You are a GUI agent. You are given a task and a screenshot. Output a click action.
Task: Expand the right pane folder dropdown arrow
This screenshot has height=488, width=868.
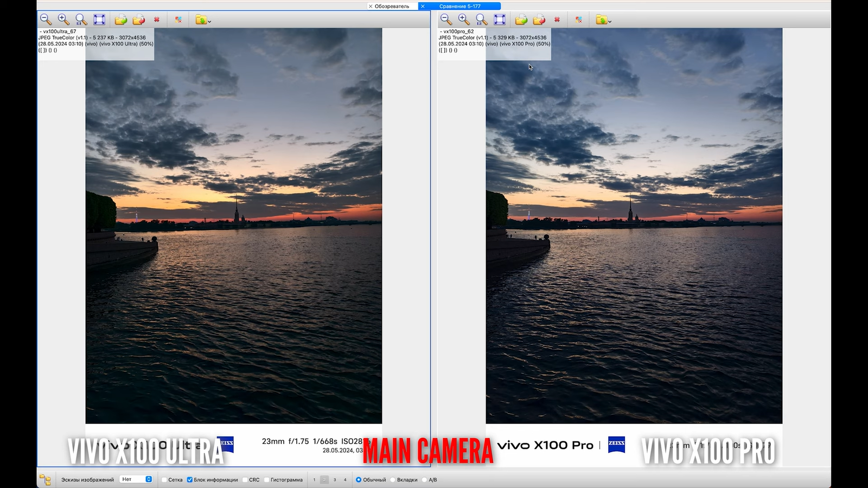tap(610, 22)
